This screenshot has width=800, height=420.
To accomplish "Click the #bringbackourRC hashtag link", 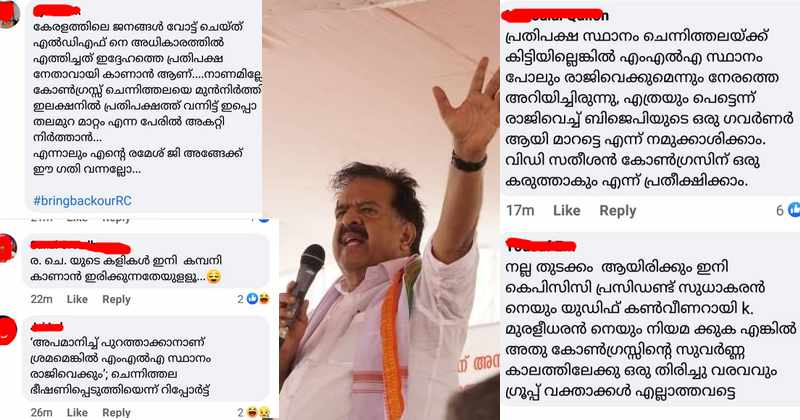I will click(83, 201).
